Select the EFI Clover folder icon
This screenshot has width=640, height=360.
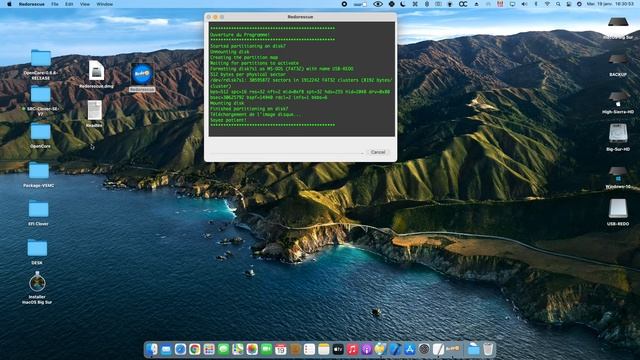pos(38,209)
